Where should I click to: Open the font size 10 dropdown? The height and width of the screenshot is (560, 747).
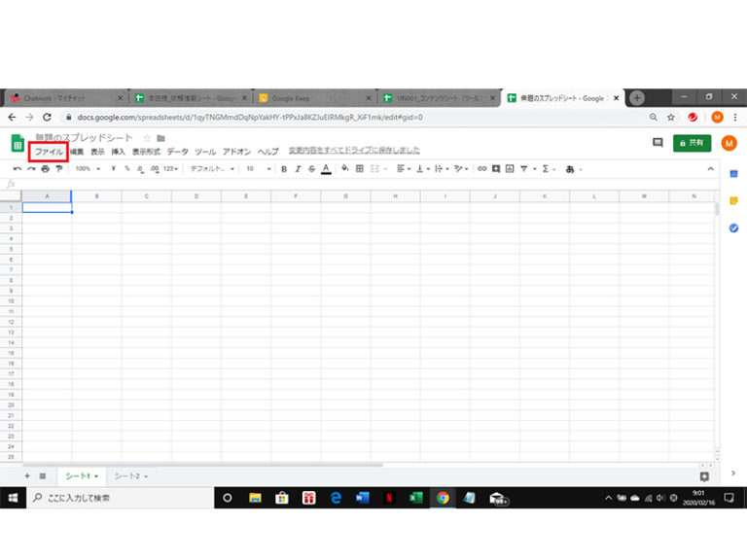(x=258, y=168)
